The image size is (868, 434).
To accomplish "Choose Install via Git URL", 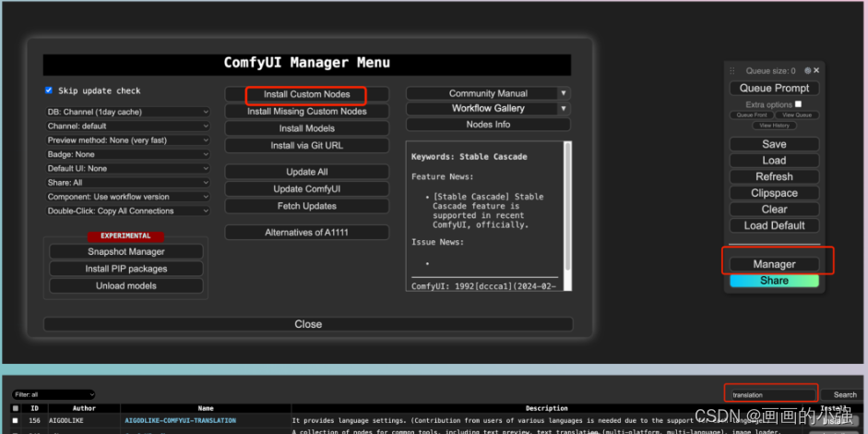I will [x=306, y=145].
